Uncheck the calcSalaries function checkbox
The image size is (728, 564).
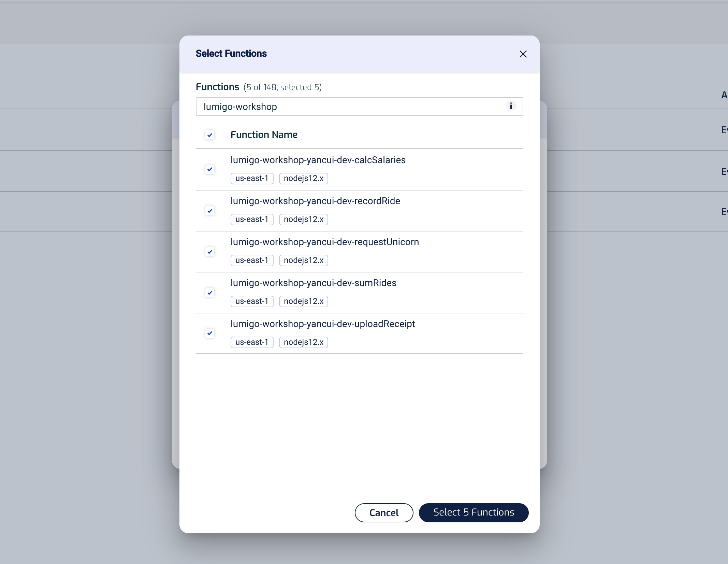210,169
